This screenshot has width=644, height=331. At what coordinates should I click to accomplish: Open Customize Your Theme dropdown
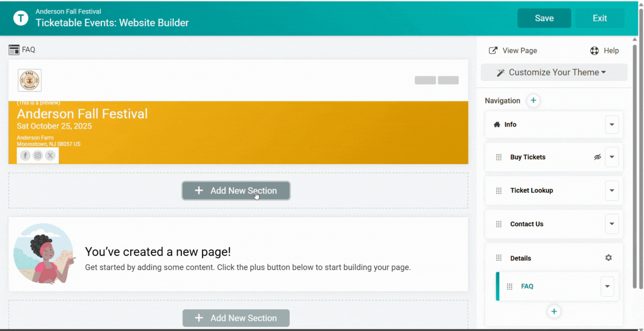[x=553, y=72]
